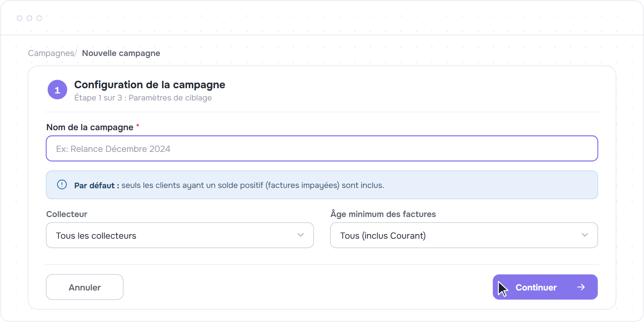Viewport: 644px width, 322px height.
Task: Click the Étape 1 sur 3 subtitle
Action: tap(143, 98)
